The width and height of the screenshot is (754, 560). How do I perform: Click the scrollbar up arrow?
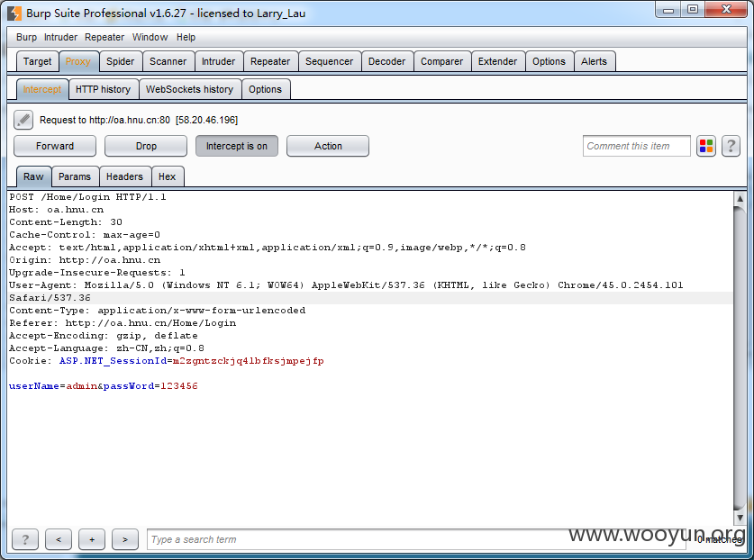point(740,198)
